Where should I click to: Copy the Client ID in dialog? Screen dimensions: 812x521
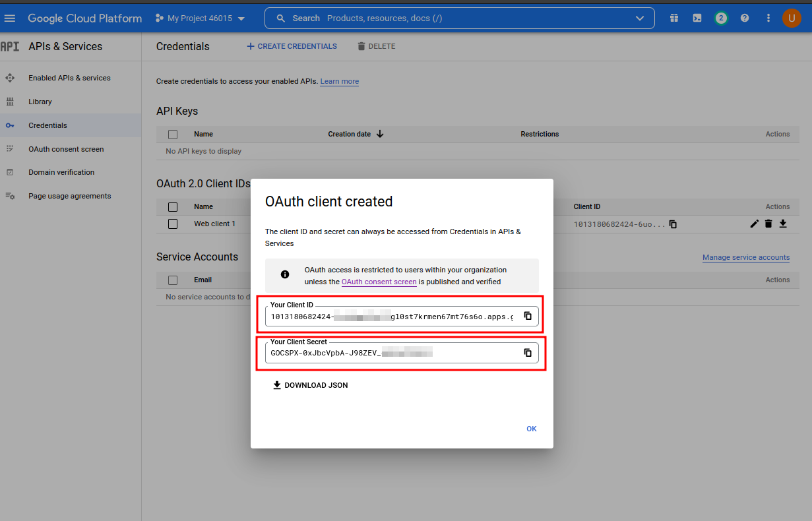click(x=528, y=316)
